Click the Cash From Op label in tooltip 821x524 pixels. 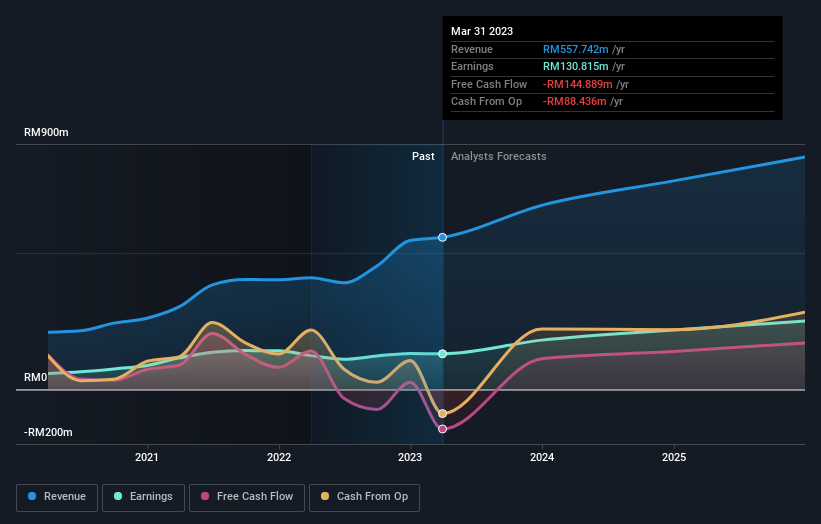(486, 102)
